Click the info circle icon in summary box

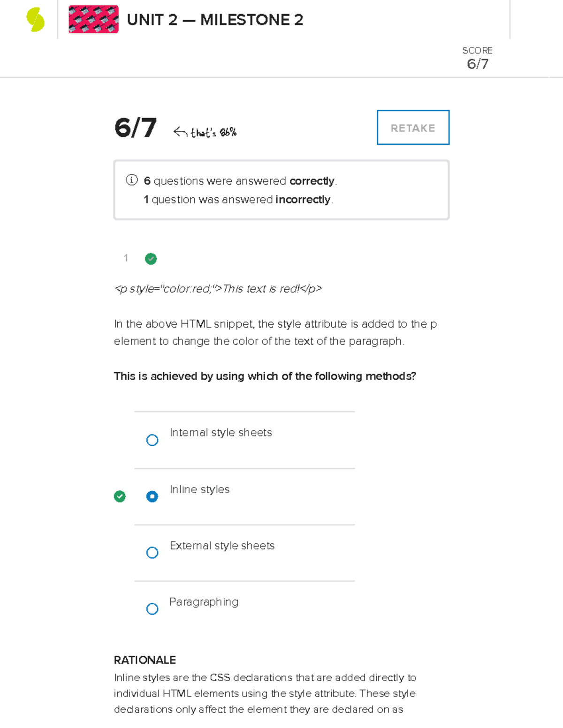point(131,180)
